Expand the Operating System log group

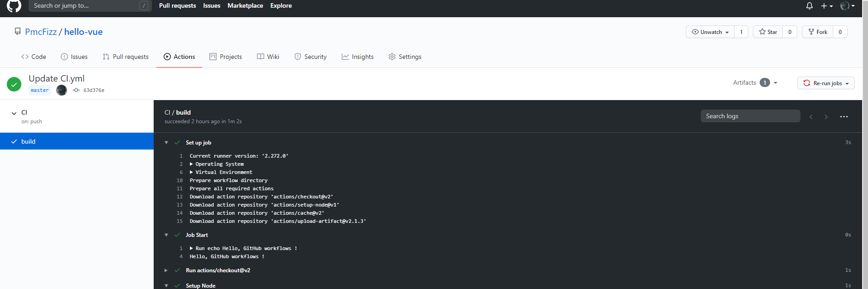point(191,164)
